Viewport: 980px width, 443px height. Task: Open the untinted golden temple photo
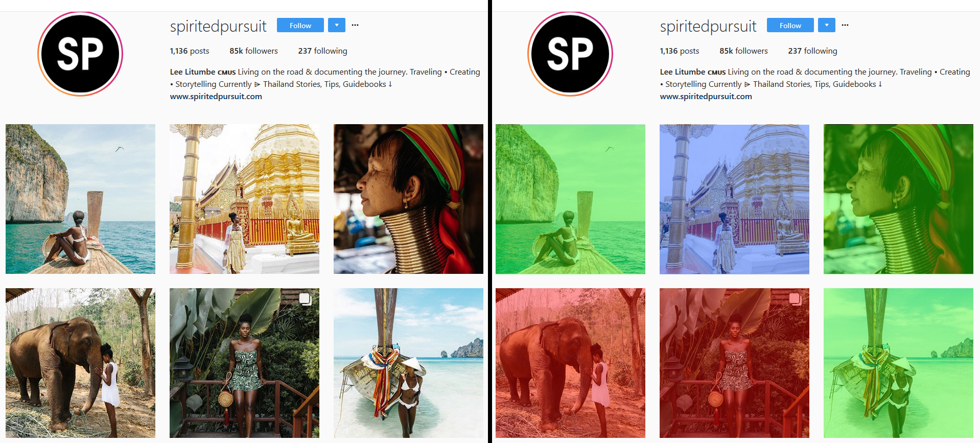[244, 199]
